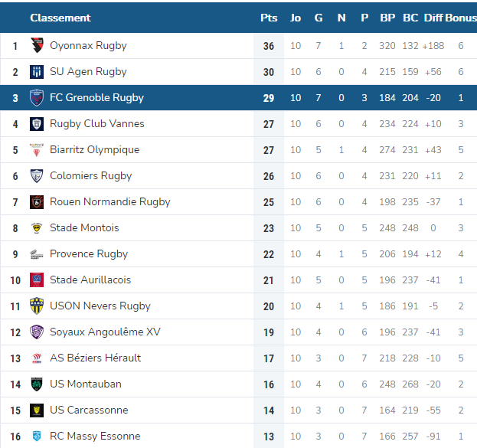
Task: Click the FC Grenoble Rugby badge
Action: click(x=37, y=98)
